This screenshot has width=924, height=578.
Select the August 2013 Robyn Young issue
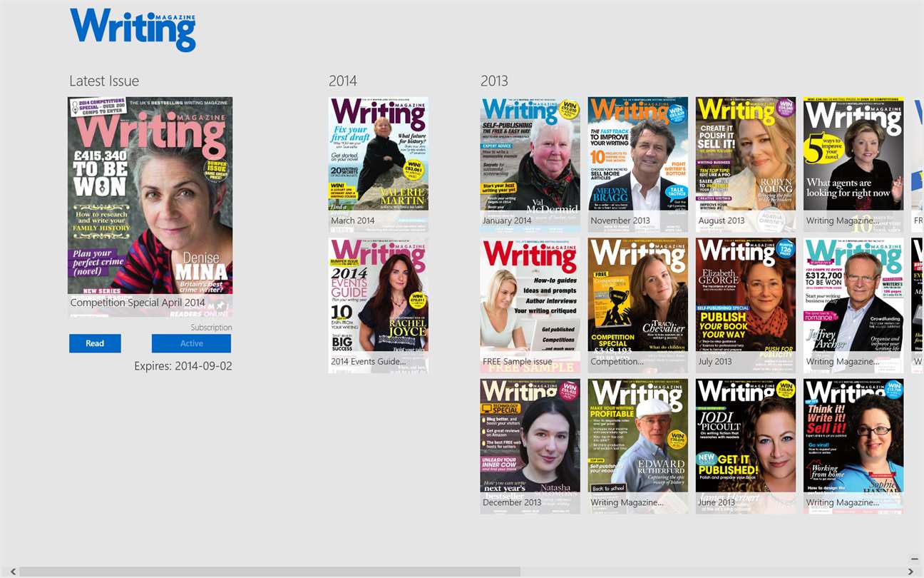(746, 165)
